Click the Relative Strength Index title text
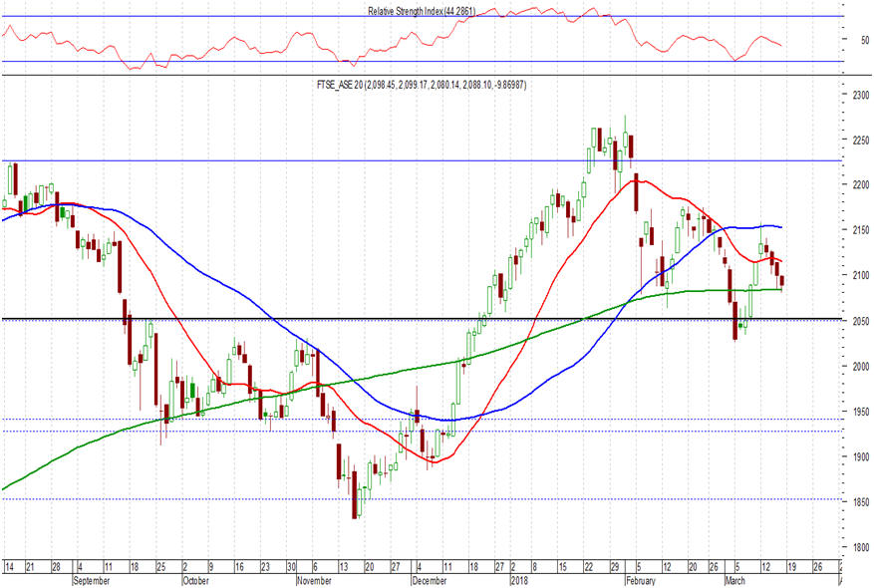This screenshot has height=588, width=874. tap(422, 11)
